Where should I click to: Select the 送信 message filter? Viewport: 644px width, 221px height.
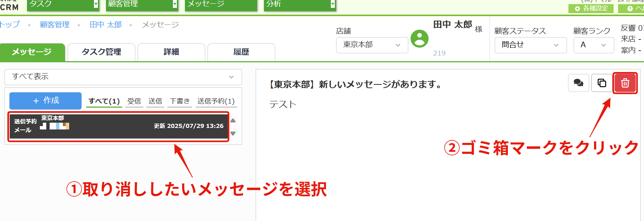tap(155, 101)
